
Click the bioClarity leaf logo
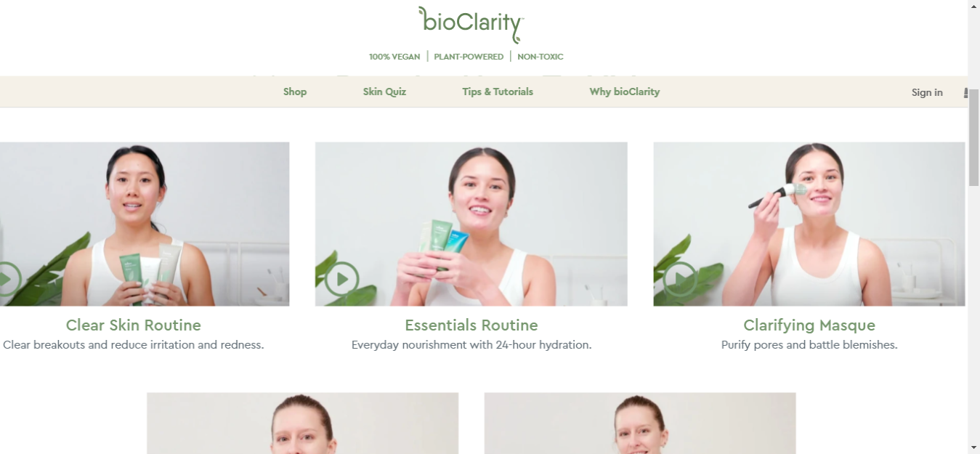[471, 25]
